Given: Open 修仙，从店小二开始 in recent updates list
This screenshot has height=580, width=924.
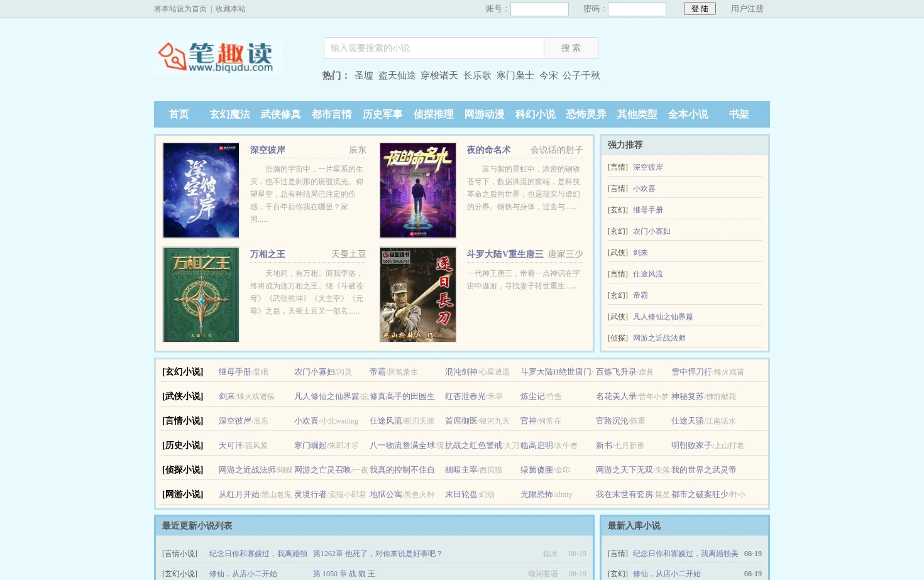Looking at the screenshot, I should pos(243,574).
